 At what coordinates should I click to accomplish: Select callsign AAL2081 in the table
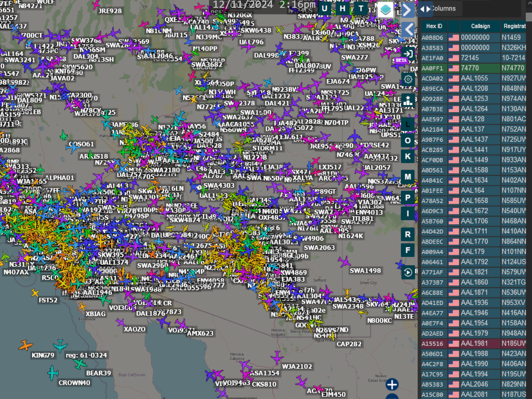[474, 394]
